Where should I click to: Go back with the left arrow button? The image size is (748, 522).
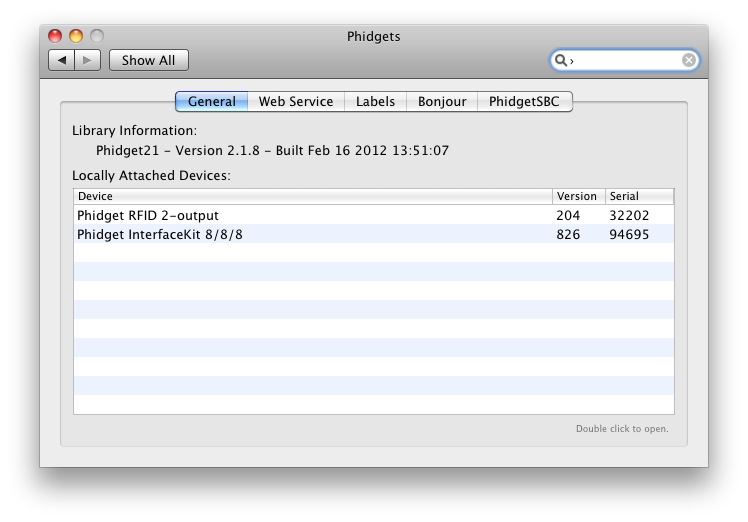62,60
